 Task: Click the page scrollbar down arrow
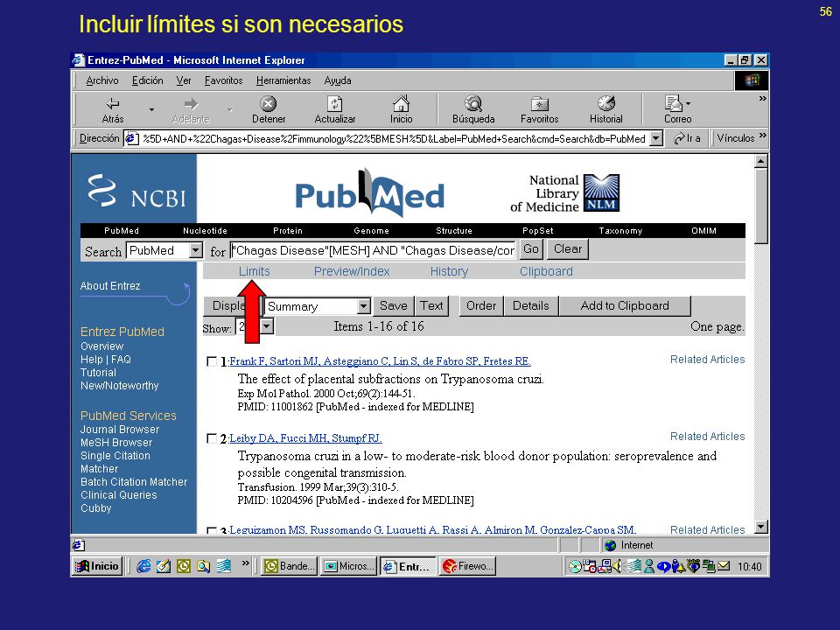pyautogui.click(x=760, y=527)
